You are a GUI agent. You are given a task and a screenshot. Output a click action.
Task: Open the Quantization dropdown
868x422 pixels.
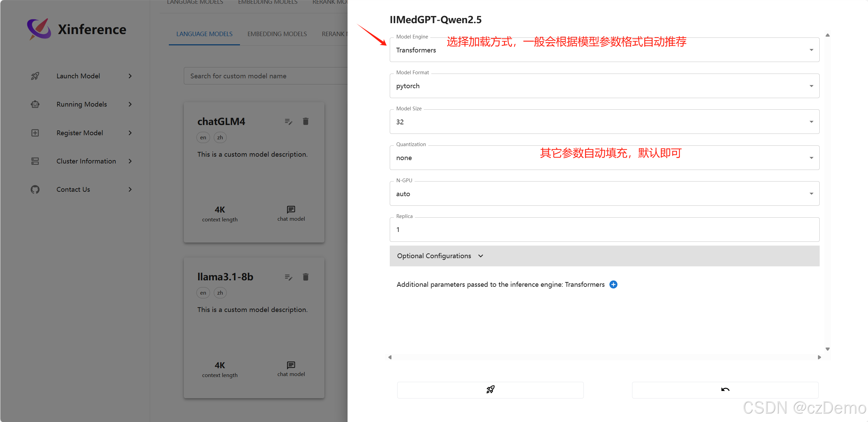coord(604,158)
